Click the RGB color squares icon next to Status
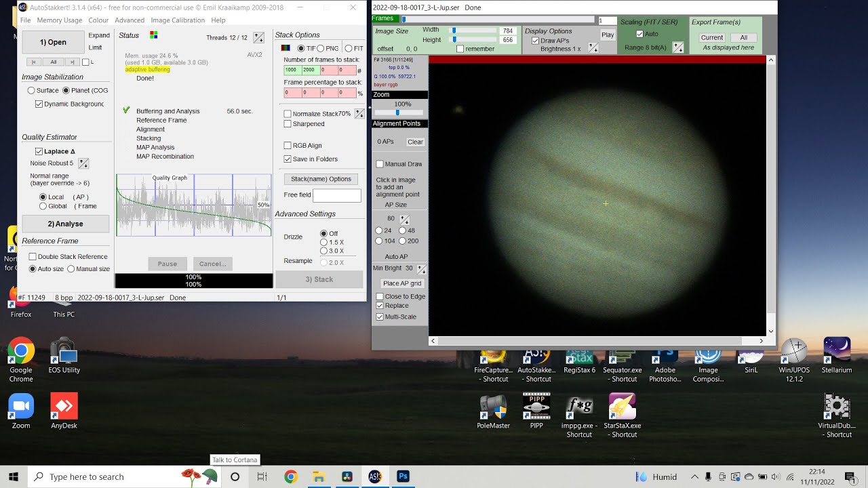This screenshot has height=488, width=868. (x=154, y=35)
